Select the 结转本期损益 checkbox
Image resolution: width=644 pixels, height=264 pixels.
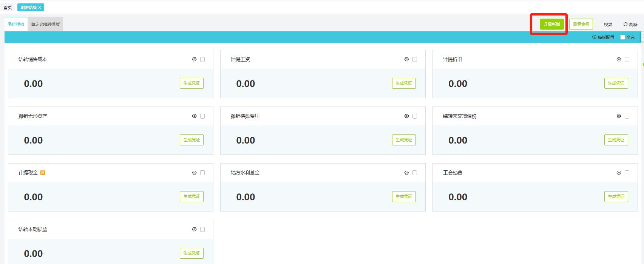[202, 229]
